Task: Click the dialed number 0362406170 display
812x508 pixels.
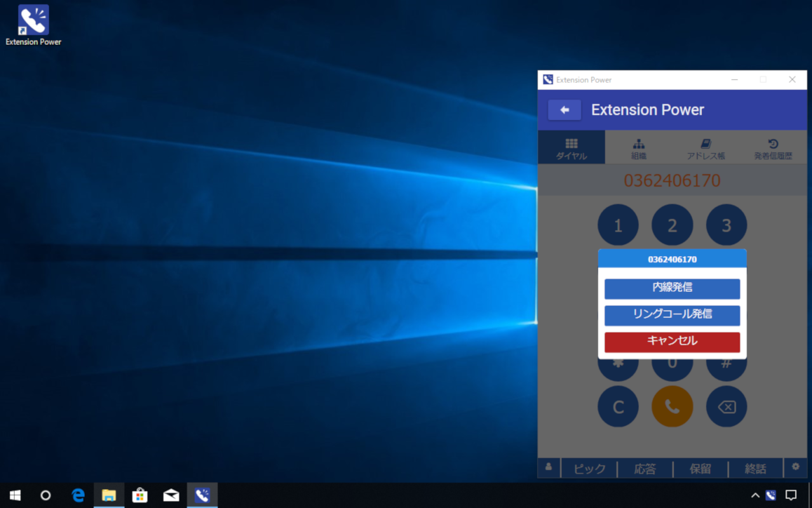Action: coord(672,180)
